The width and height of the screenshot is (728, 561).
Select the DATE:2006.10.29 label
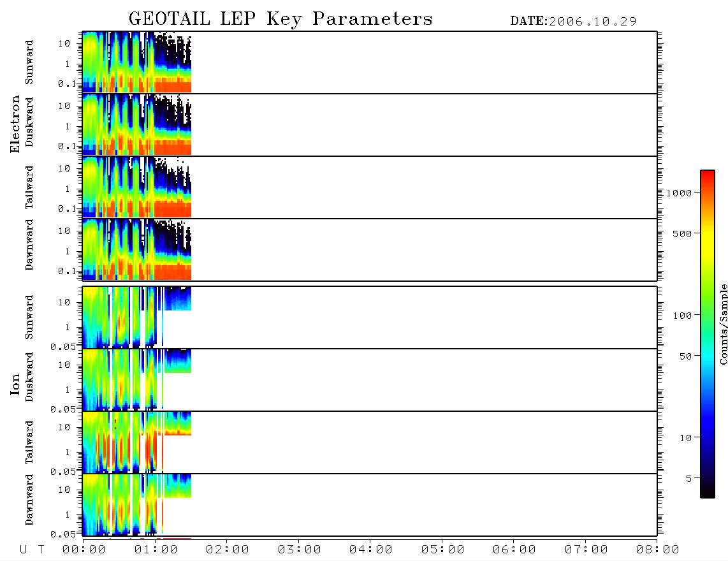pos(573,22)
